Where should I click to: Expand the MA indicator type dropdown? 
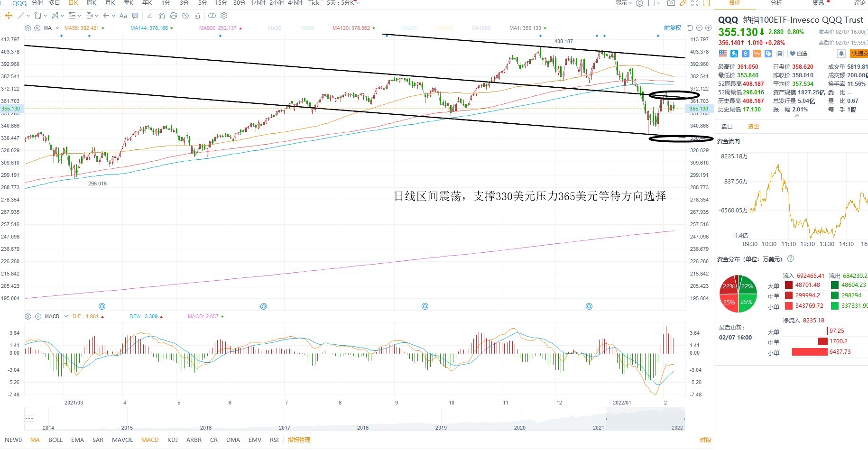point(57,28)
